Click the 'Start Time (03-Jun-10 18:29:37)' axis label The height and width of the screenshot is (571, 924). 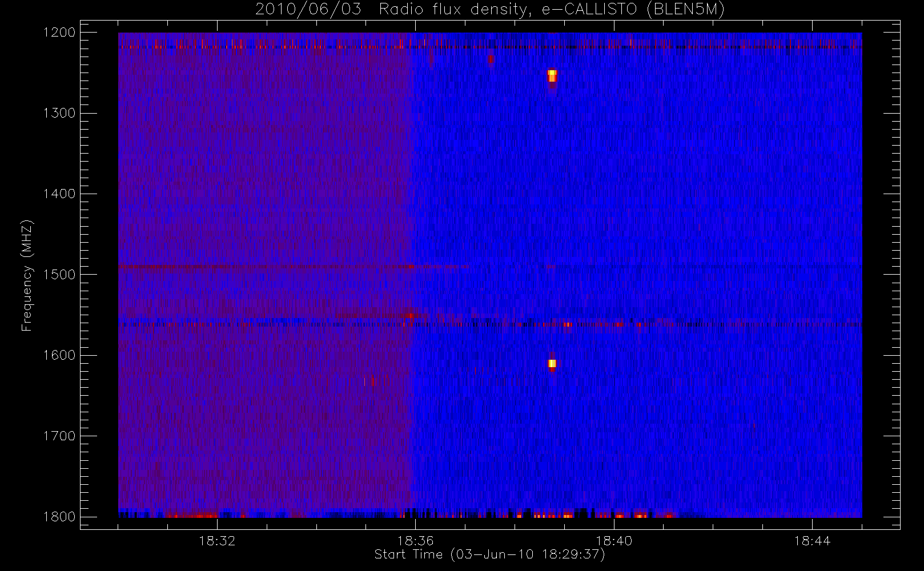pos(489,554)
